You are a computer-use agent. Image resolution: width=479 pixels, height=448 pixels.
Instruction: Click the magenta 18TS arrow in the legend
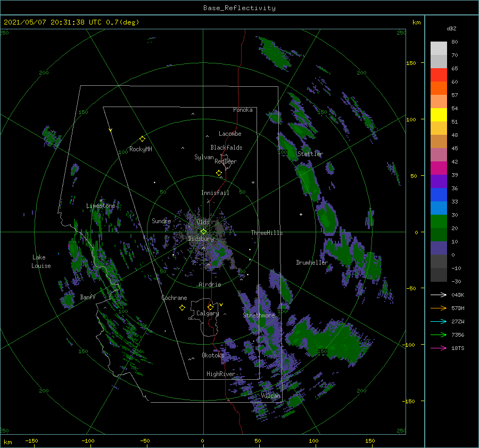(439, 348)
